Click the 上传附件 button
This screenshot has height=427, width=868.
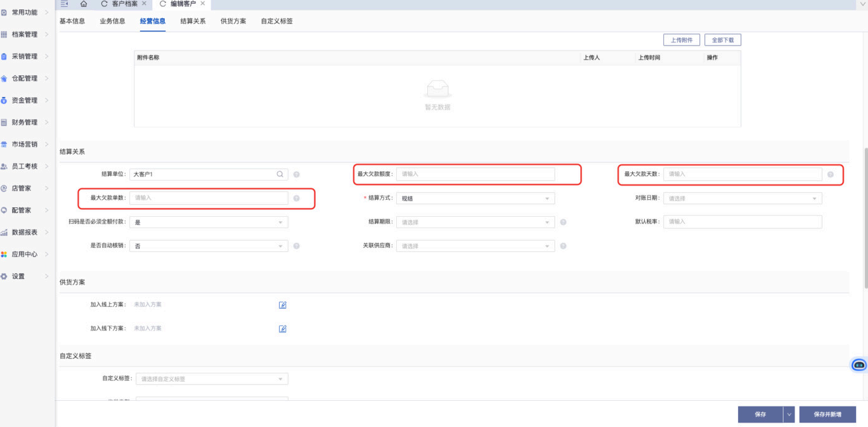(x=681, y=40)
